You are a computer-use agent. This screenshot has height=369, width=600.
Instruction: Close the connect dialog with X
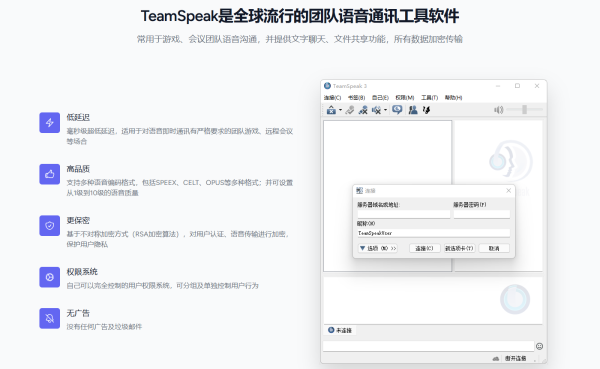509,191
